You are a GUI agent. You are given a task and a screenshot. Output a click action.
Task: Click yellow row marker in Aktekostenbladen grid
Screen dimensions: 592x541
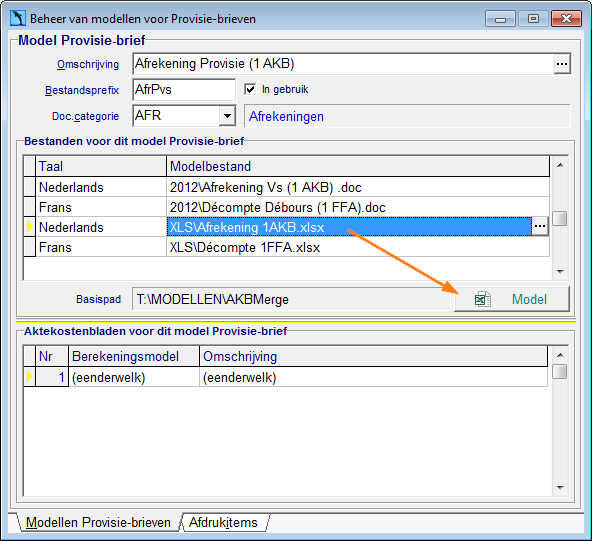29,376
